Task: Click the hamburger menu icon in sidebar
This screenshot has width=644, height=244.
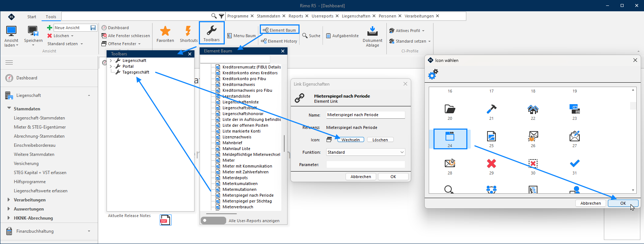Action: [9, 63]
